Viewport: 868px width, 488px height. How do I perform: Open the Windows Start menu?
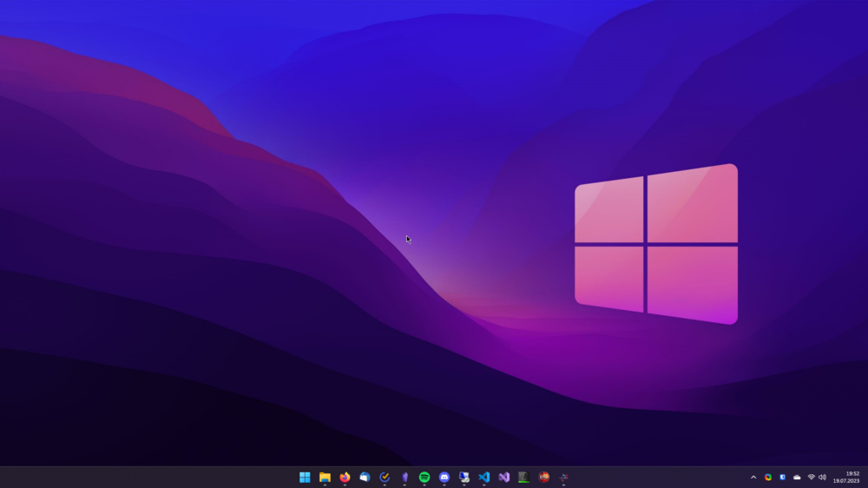[x=305, y=477]
